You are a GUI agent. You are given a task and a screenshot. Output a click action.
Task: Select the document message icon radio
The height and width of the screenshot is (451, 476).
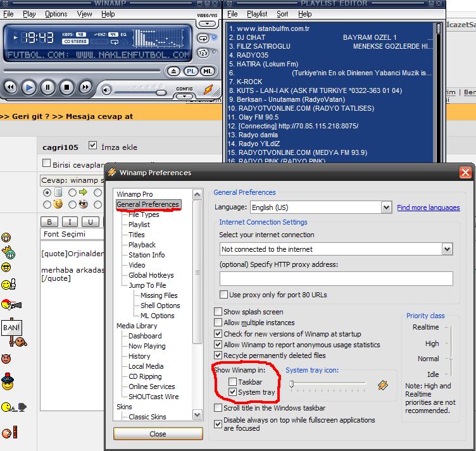click(x=47, y=192)
